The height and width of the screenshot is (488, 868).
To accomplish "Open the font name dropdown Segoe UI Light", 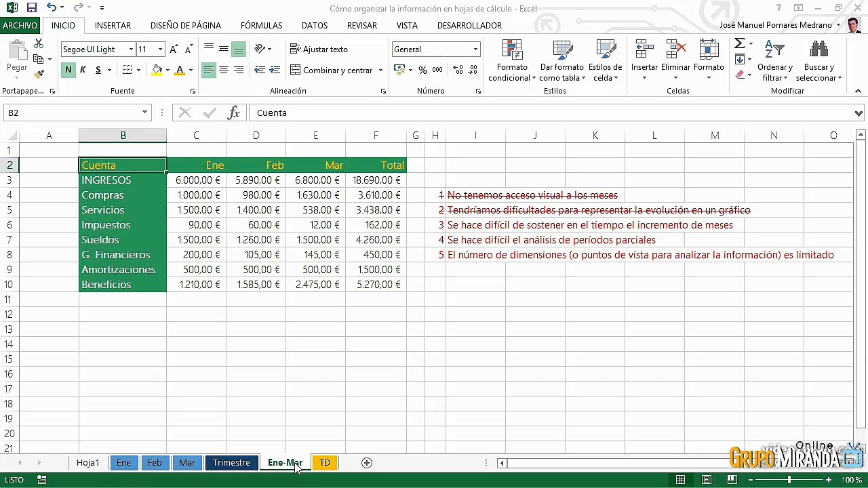I will [x=131, y=49].
